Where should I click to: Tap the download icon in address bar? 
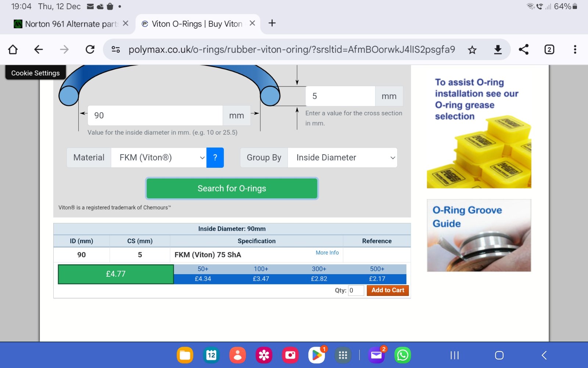pos(498,50)
